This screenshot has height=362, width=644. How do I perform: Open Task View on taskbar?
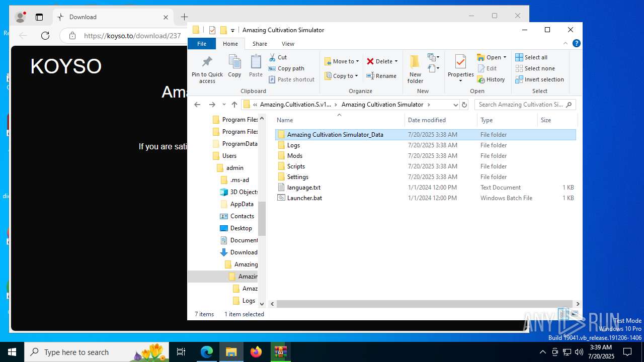click(181, 352)
